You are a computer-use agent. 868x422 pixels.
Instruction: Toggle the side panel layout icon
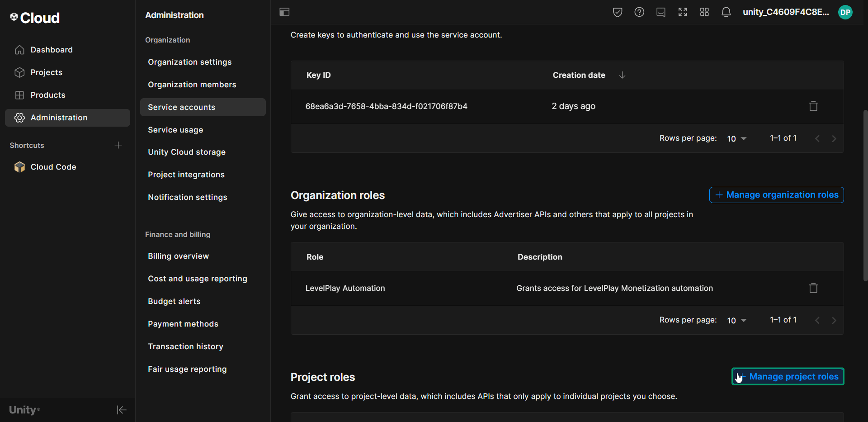coord(284,12)
